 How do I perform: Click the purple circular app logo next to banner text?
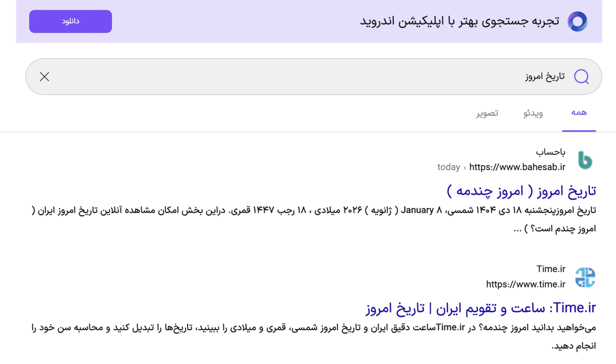click(577, 21)
